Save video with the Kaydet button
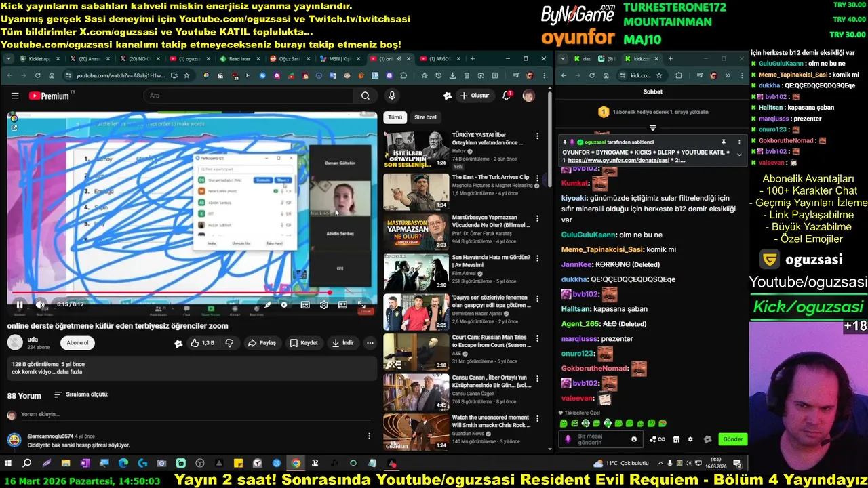 [x=303, y=343]
